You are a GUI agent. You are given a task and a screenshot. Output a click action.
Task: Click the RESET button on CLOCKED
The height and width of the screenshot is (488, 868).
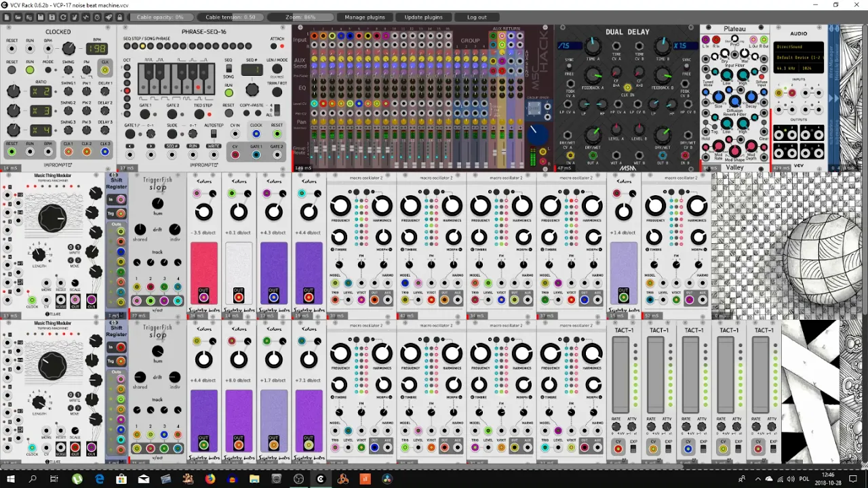[x=12, y=70]
